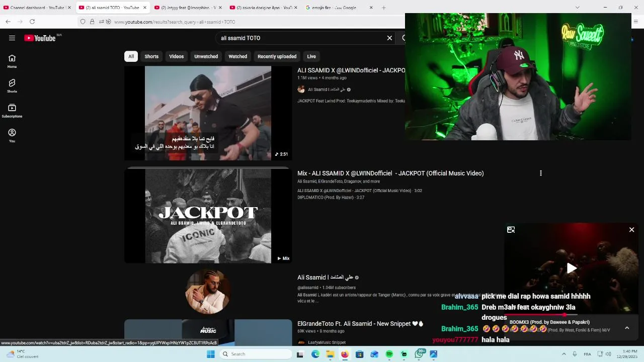Open Shorts from the sidebar
644x362 pixels.
[12, 86]
